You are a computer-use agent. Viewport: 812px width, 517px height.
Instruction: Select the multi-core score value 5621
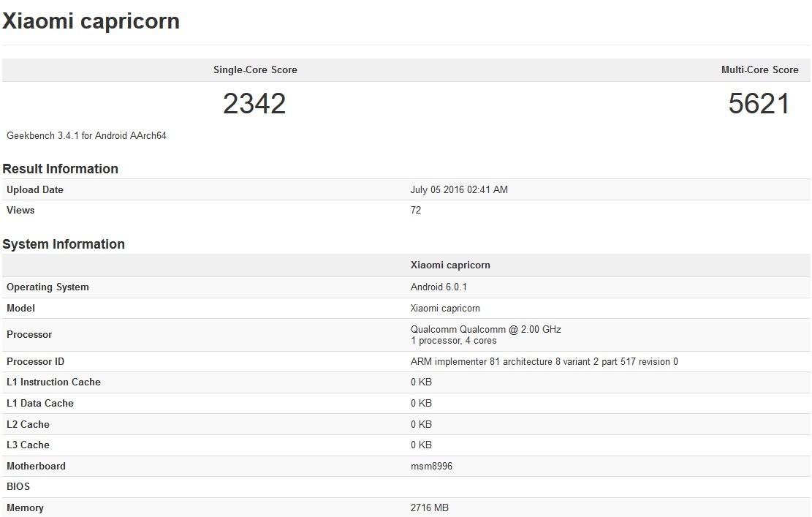click(x=759, y=104)
